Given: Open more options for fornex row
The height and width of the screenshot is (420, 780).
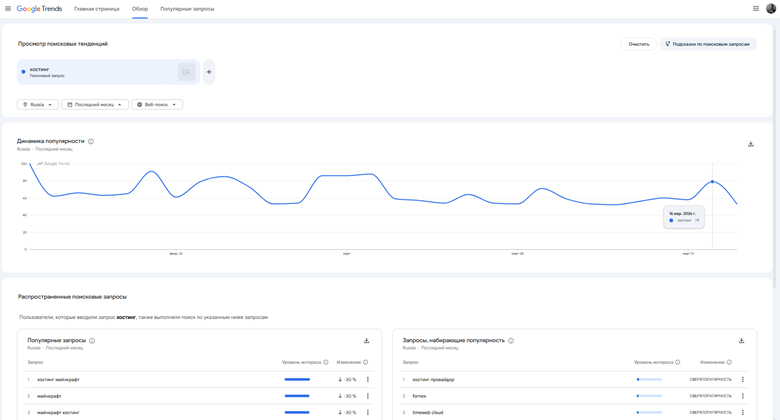Looking at the screenshot, I should [x=743, y=396].
